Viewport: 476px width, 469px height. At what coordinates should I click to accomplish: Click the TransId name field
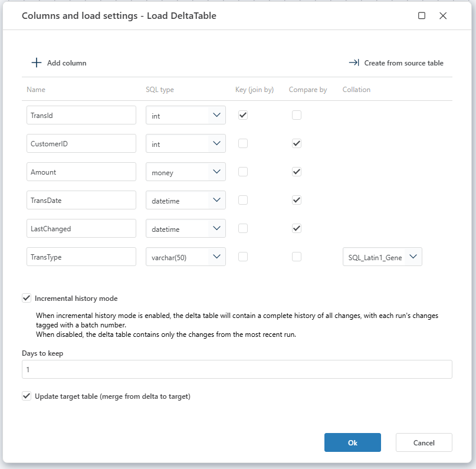click(81, 115)
